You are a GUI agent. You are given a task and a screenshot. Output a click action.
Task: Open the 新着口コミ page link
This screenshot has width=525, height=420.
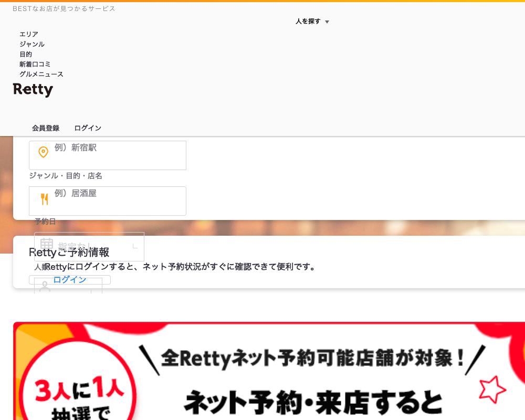(x=35, y=64)
